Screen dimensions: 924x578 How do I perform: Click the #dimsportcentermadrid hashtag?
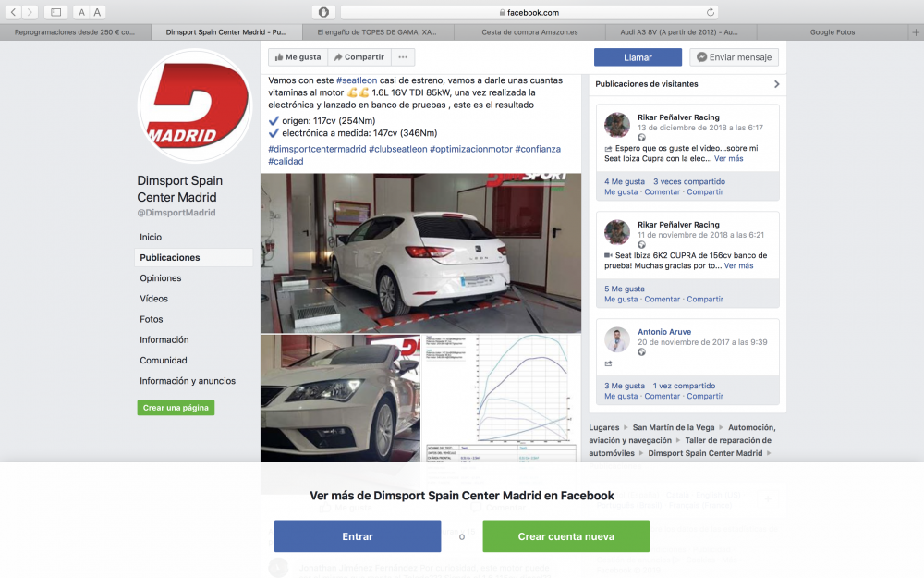[x=317, y=149]
